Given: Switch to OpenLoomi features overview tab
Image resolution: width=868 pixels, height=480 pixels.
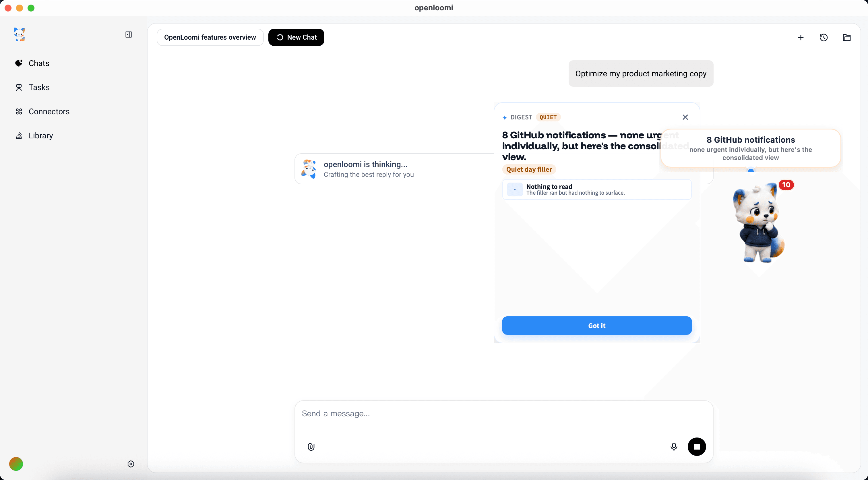Looking at the screenshot, I should (x=210, y=37).
